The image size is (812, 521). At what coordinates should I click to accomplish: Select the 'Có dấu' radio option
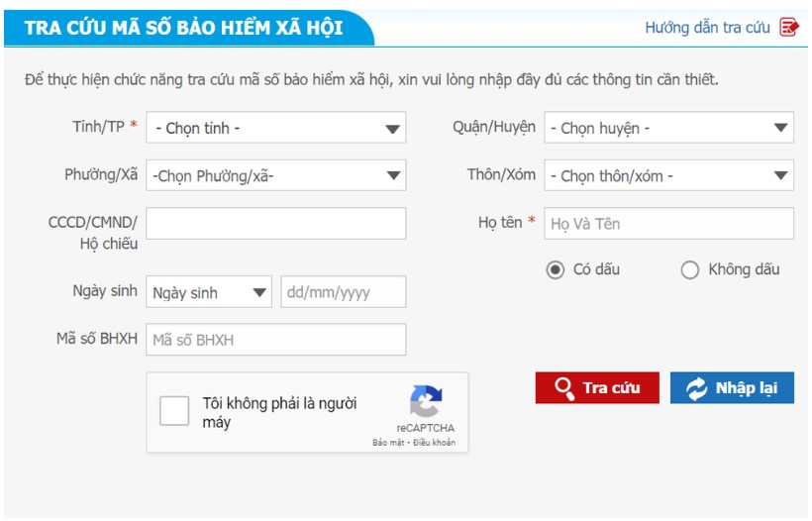pos(556,269)
